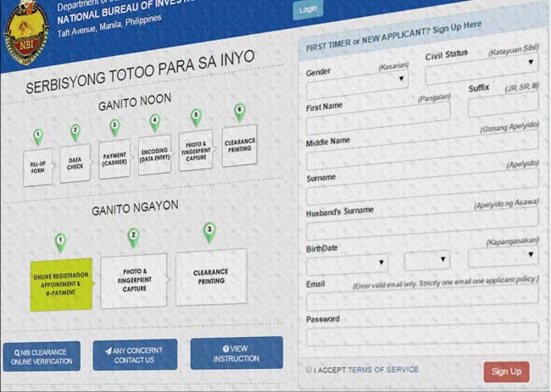
Task: Click the 'GANITO NOON' heading
Action: (135, 102)
